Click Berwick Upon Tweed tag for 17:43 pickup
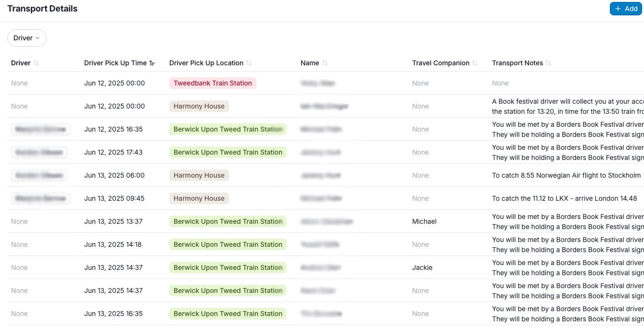The height and width of the screenshot is (328, 644). pos(228,152)
